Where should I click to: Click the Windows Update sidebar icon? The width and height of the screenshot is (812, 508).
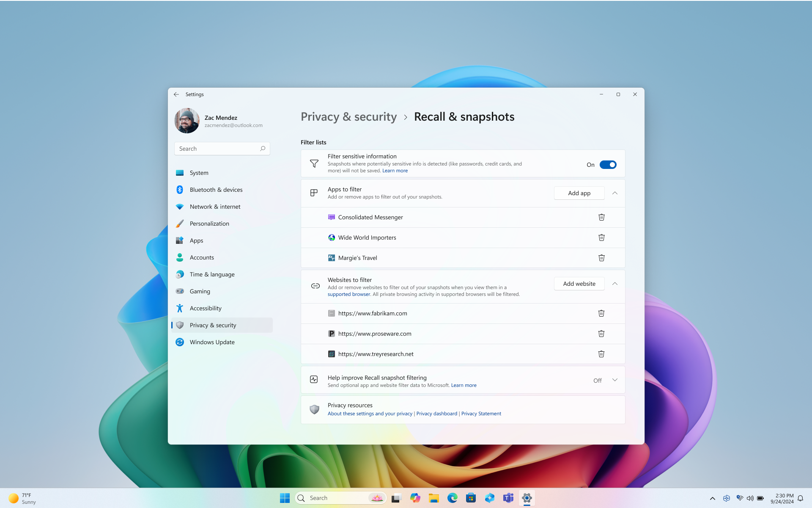[181, 342]
